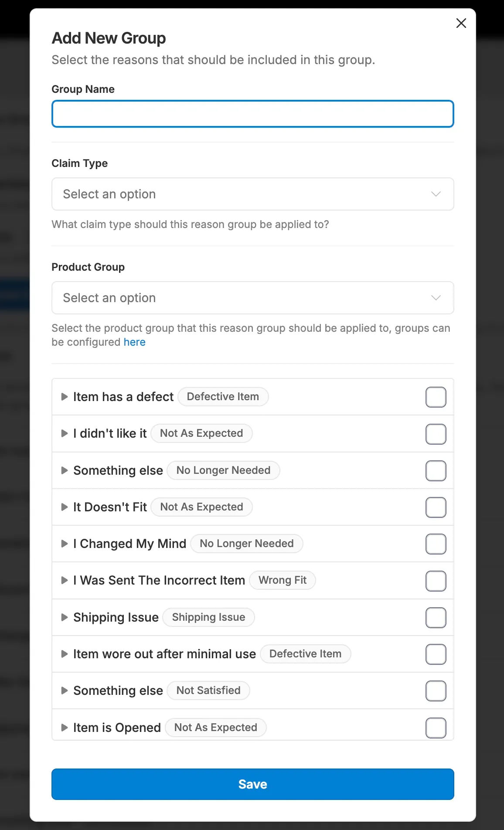Click inside the Group Name field

coord(252,114)
